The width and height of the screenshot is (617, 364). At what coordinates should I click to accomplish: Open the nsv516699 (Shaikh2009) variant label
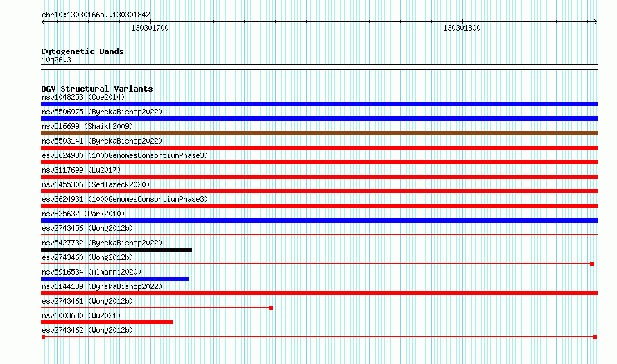(x=87, y=126)
